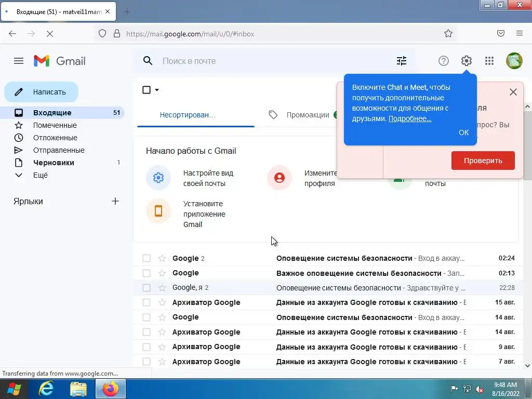Open Action Center flag in the tray
532x399 pixels.
click(454, 389)
